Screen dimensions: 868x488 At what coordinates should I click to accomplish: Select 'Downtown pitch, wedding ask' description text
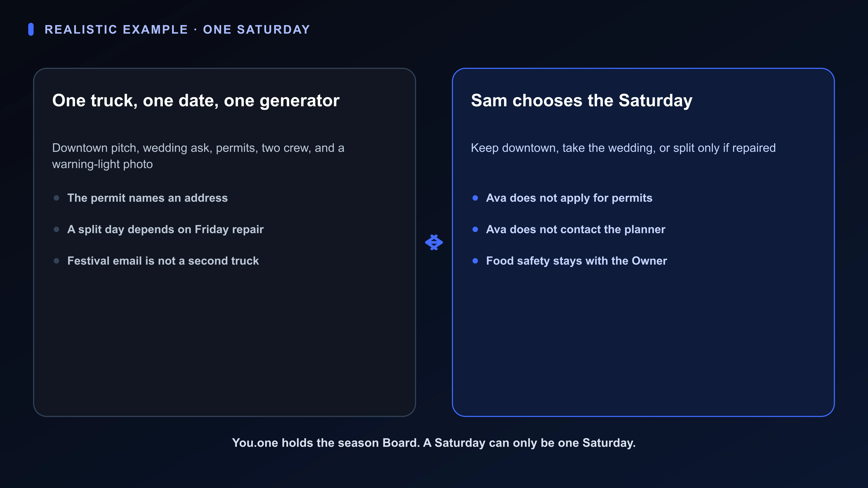(x=198, y=156)
